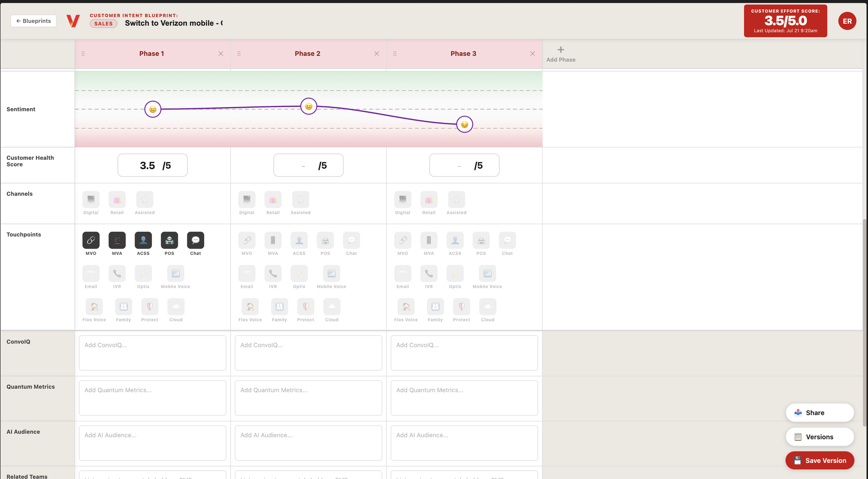Select the Phase 2 header title
The image size is (868, 479).
(x=308, y=53)
